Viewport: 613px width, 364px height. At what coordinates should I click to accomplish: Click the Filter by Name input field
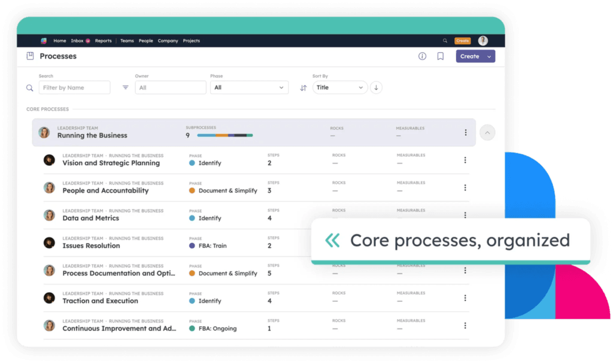(x=74, y=87)
